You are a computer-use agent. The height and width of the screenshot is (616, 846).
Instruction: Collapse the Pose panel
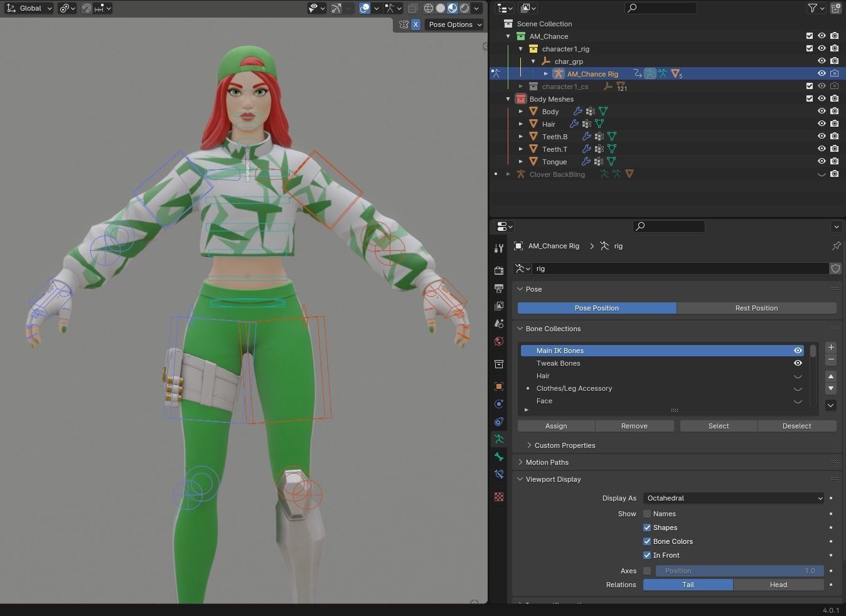point(520,289)
